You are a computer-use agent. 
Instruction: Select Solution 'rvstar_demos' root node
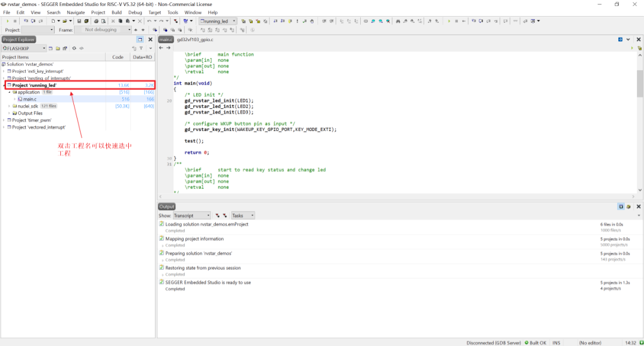(x=30, y=64)
